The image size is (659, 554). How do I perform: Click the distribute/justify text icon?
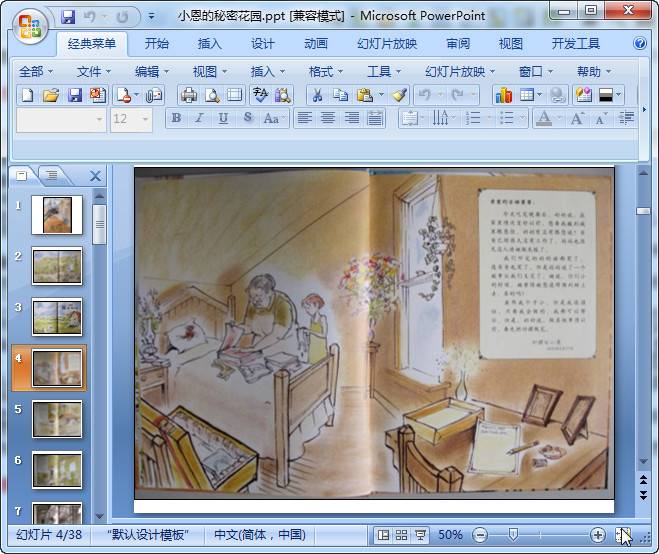pyautogui.click(x=375, y=118)
